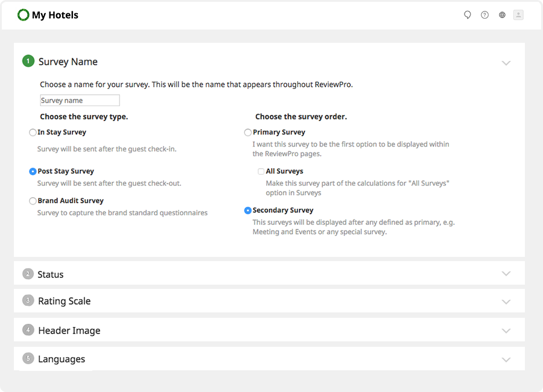Open the Header Image section

pos(69,330)
